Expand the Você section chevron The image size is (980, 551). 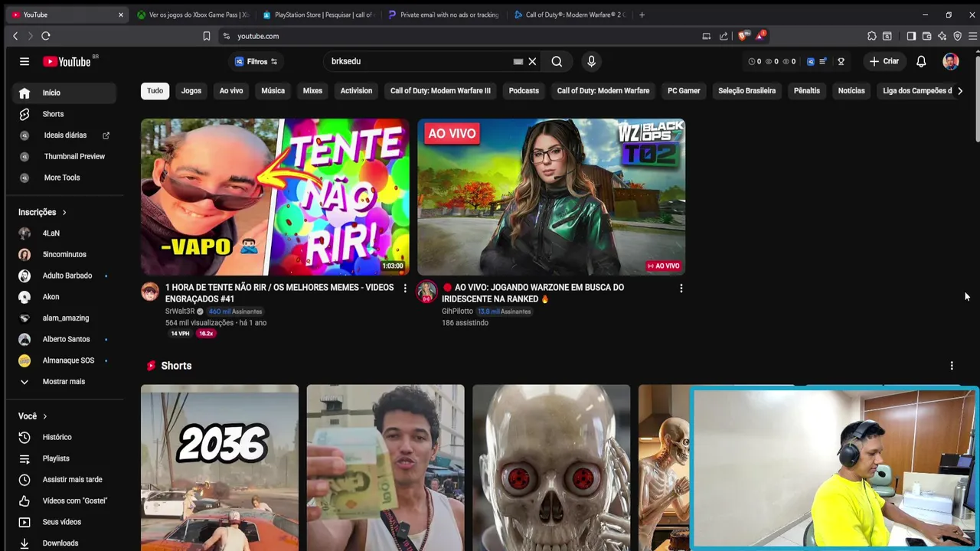click(44, 416)
